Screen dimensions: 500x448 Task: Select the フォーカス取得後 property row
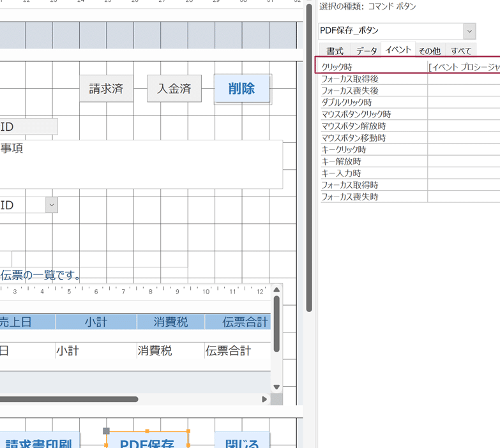[374, 79]
